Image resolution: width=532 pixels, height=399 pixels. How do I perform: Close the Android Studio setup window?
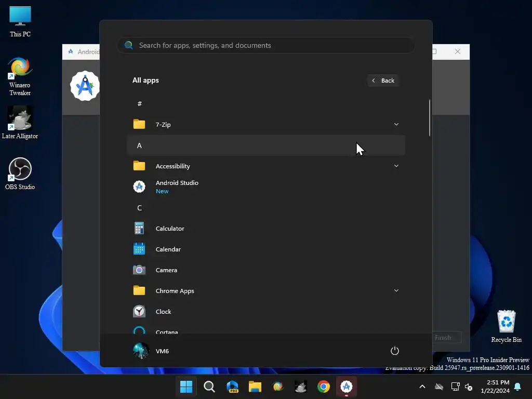pos(458,51)
